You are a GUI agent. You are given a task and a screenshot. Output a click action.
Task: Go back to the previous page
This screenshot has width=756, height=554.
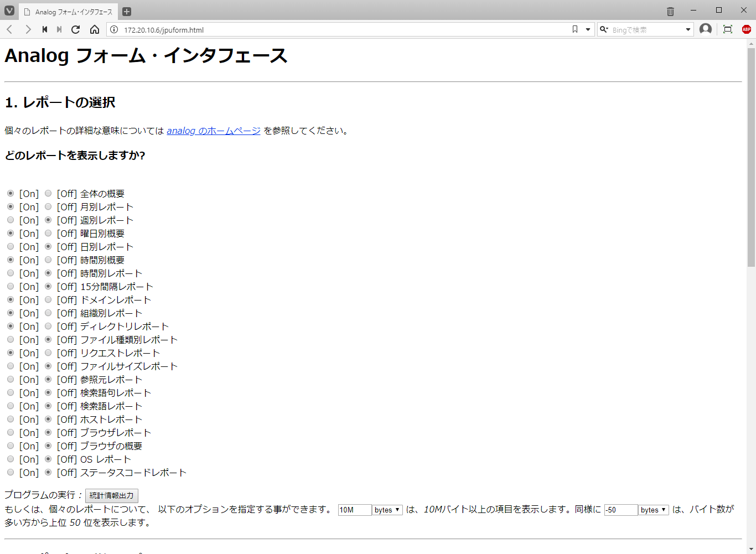point(9,29)
